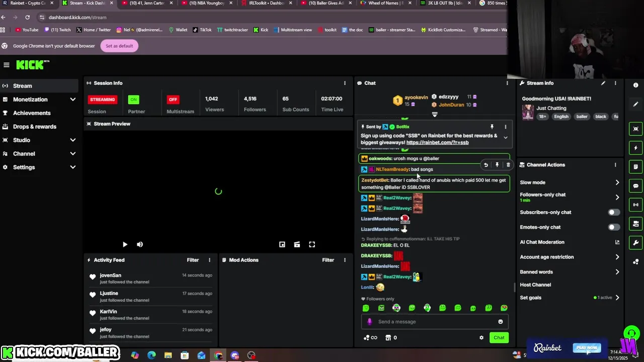Click the Send a message field
The image size is (644, 362).
pyautogui.click(x=435, y=322)
